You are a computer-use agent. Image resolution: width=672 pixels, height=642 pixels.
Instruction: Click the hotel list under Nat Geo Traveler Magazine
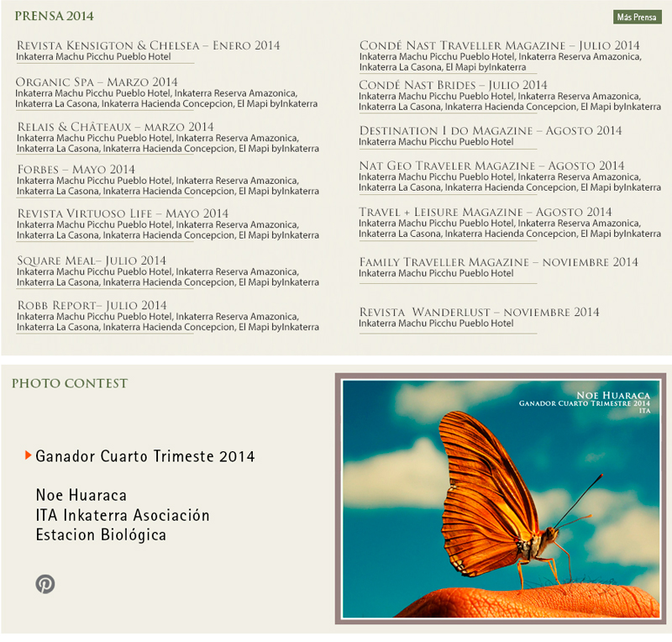tap(510, 182)
